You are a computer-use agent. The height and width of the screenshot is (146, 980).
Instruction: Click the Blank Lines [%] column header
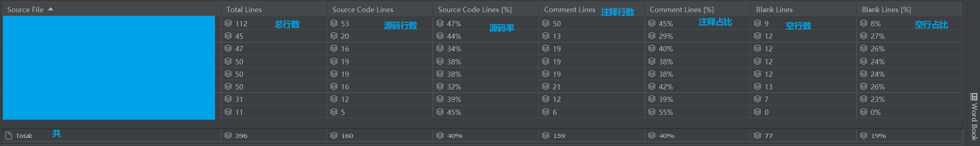pyautogui.click(x=886, y=9)
